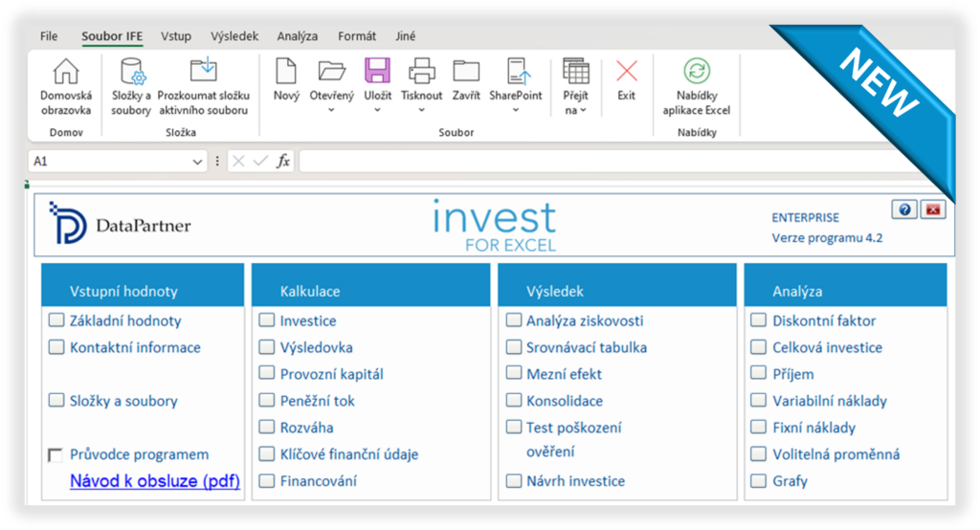This screenshot has width=980, height=530.
Task: Check the Základní hodnoty checkbox
Action: [x=56, y=320]
